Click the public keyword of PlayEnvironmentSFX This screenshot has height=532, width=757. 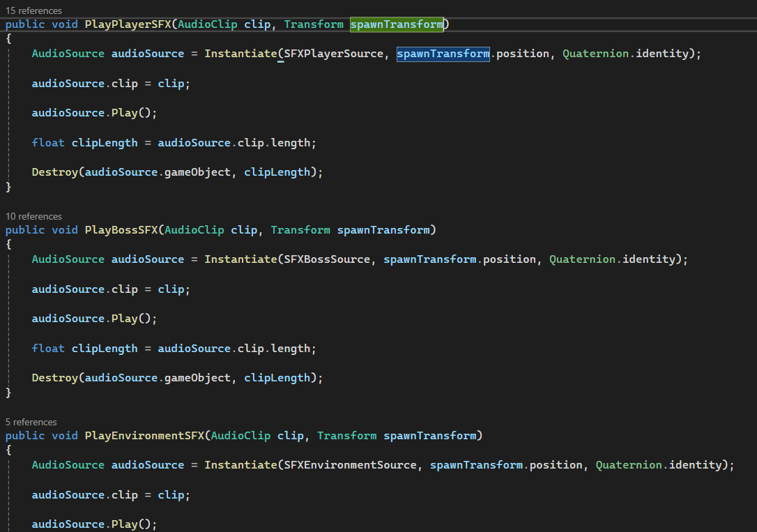click(x=25, y=436)
